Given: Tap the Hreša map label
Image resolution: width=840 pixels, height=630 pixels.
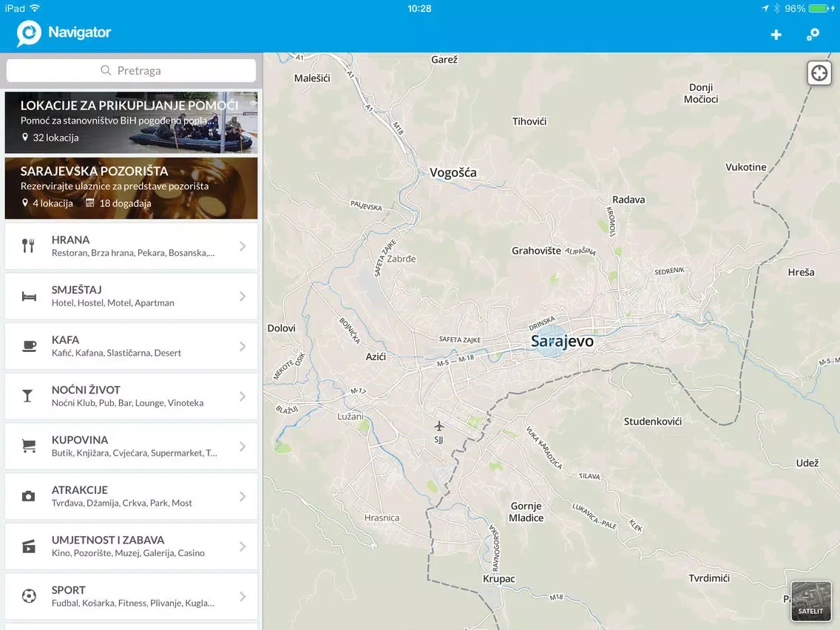Looking at the screenshot, I should [x=801, y=273].
